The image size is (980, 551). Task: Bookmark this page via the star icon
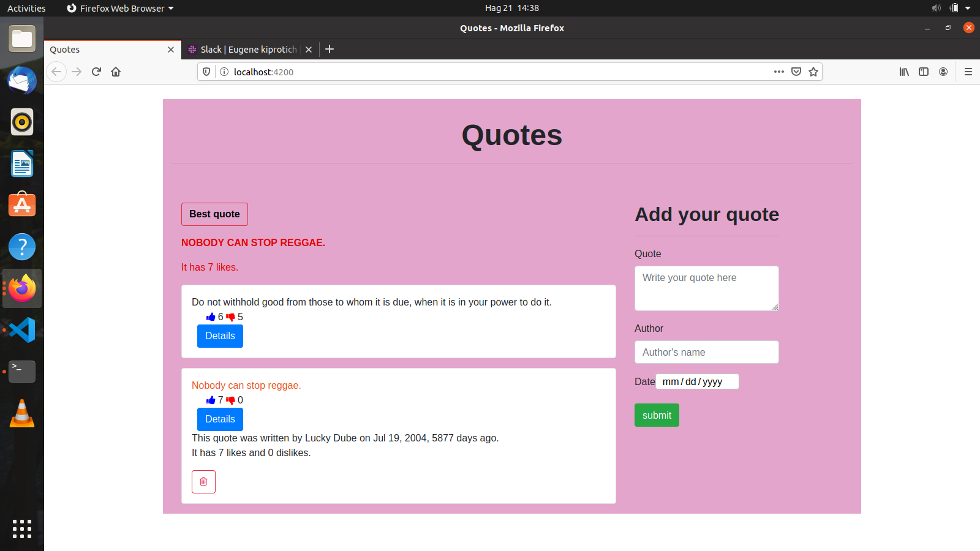tap(814, 72)
